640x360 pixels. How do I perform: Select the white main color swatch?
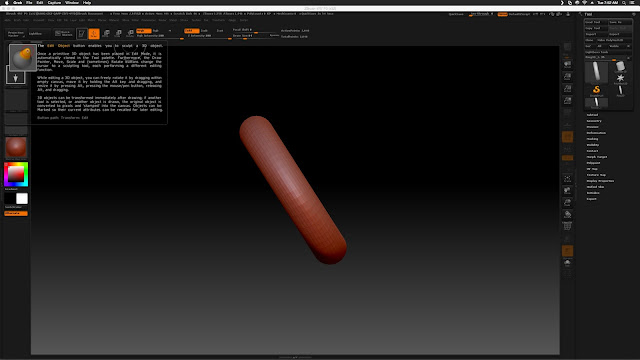click(22, 199)
